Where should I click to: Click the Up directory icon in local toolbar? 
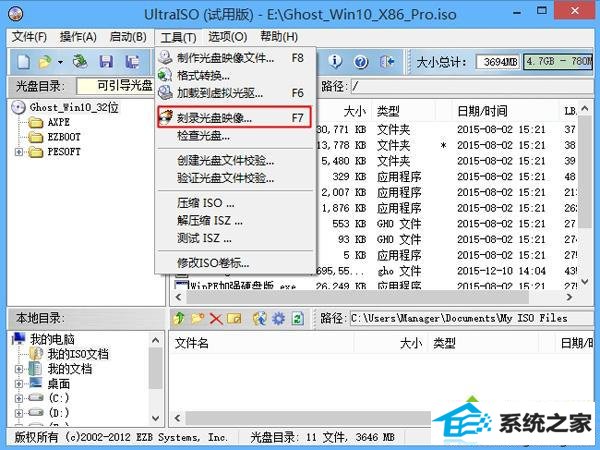click(x=179, y=318)
